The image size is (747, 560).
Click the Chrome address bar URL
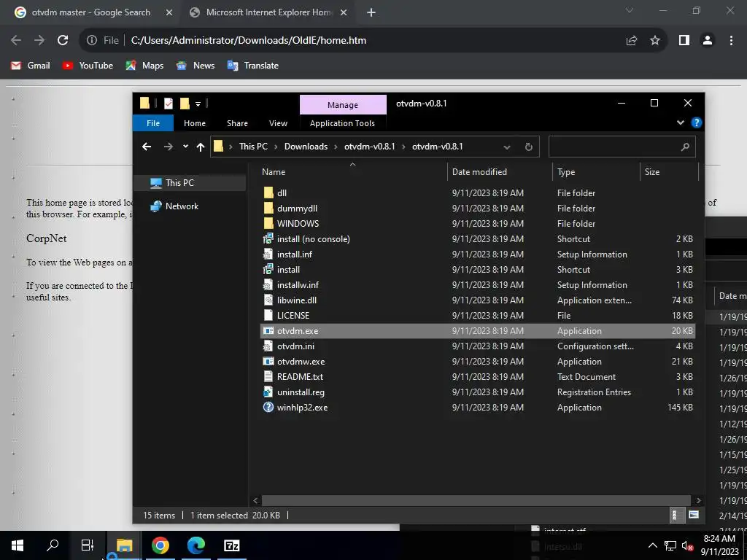click(249, 41)
